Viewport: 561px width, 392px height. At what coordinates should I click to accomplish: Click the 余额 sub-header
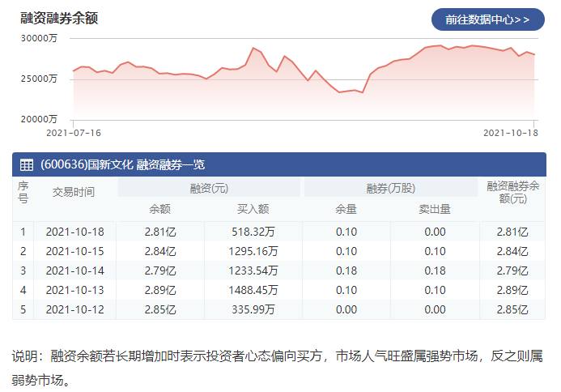point(160,209)
